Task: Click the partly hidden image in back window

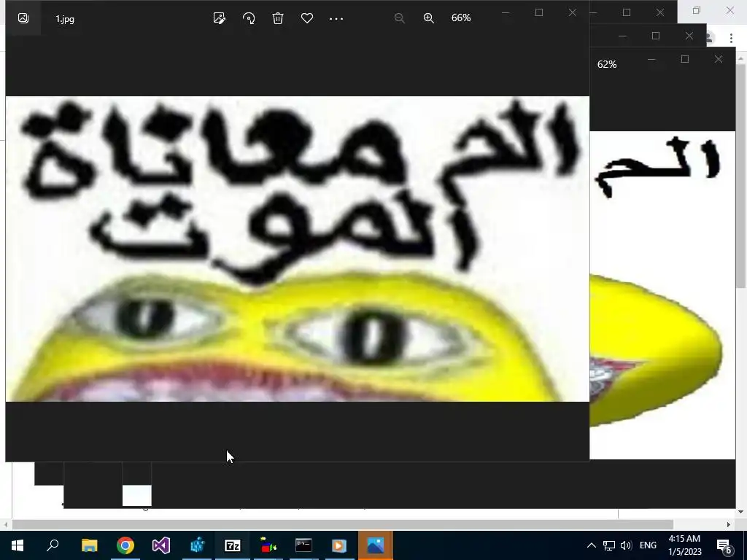Action: (x=662, y=295)
